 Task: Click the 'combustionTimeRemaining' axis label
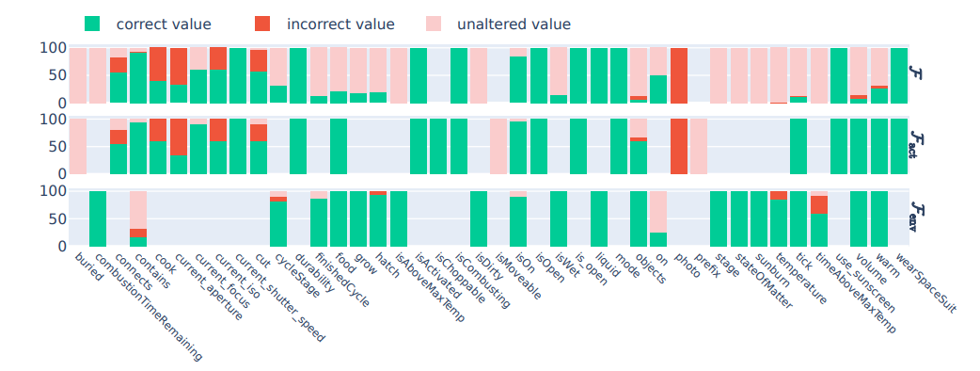point(149,306)
